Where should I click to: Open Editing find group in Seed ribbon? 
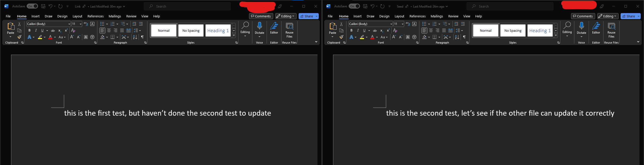tap(567, 29)
